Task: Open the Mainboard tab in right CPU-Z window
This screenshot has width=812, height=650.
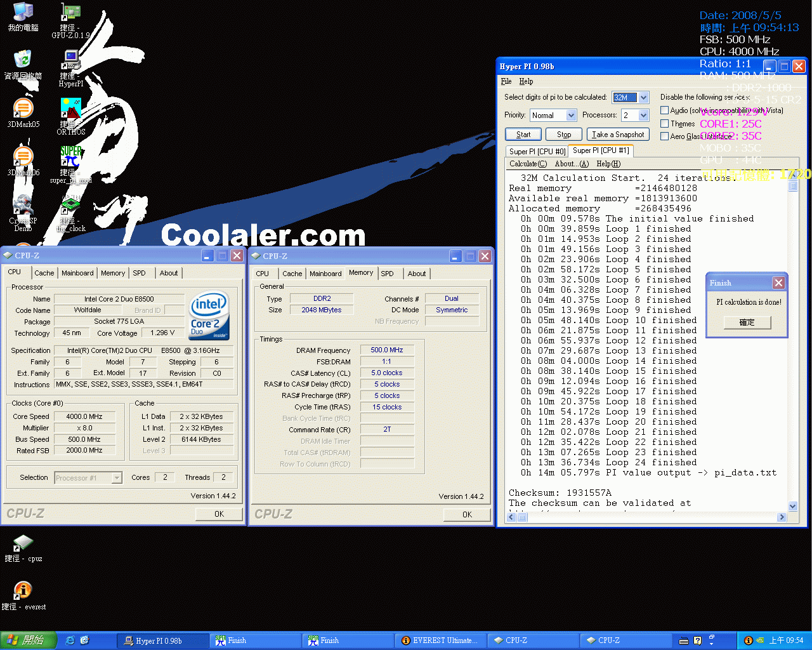Action: coord(325,274)
